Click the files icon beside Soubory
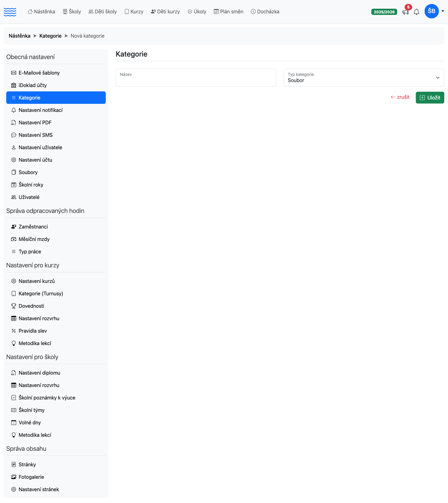The image size is (448, 503). coord(14,172)
